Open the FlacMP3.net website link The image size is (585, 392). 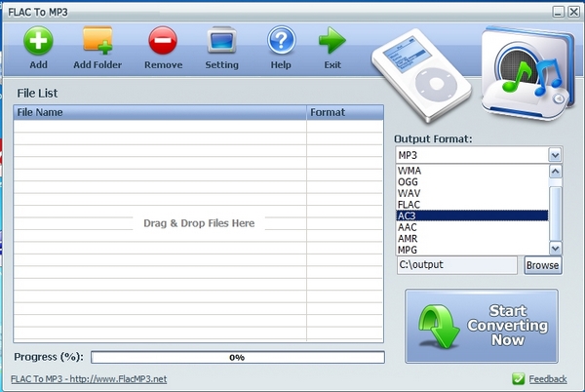(x=89, y=379)
